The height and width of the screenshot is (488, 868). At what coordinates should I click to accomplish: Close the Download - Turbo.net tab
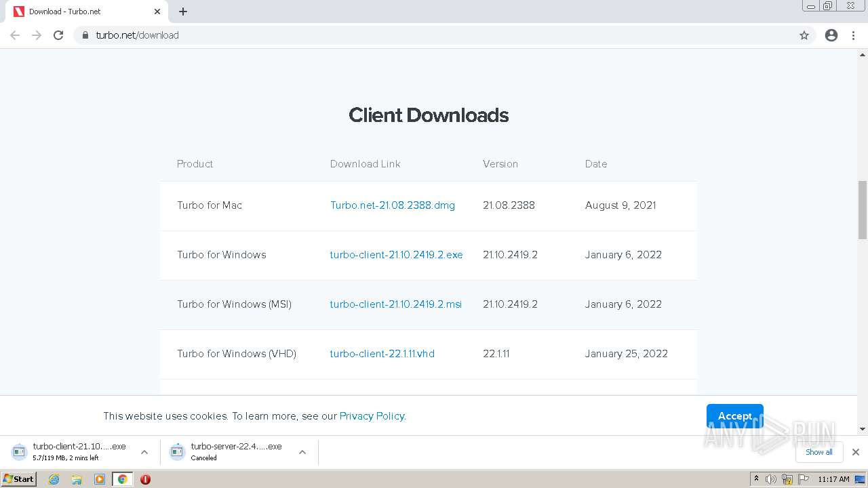[x=157, y=12]
